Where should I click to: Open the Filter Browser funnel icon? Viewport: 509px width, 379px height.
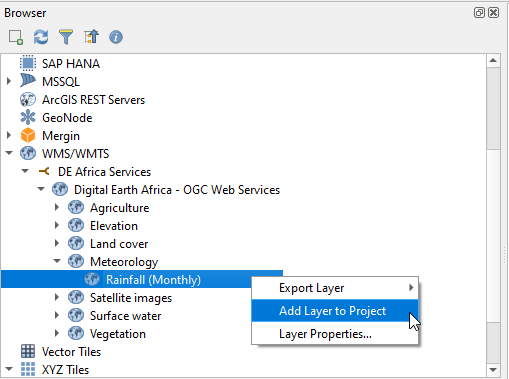tap(66, 37)
